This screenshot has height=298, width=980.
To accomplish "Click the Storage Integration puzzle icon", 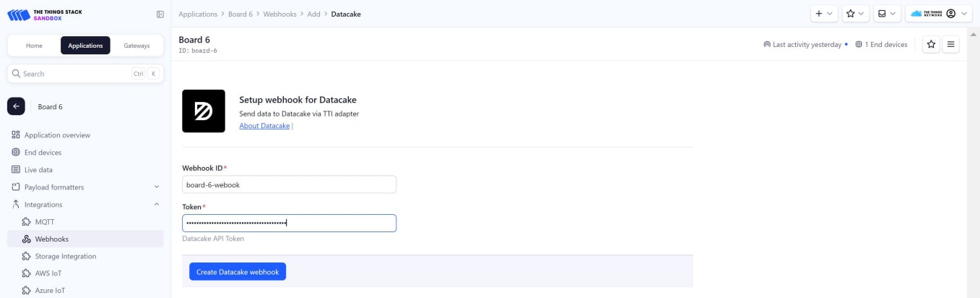I will coord(27,256).
